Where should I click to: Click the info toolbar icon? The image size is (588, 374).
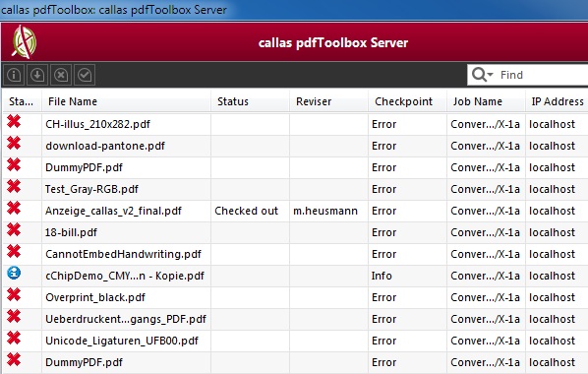pos(14,75)
